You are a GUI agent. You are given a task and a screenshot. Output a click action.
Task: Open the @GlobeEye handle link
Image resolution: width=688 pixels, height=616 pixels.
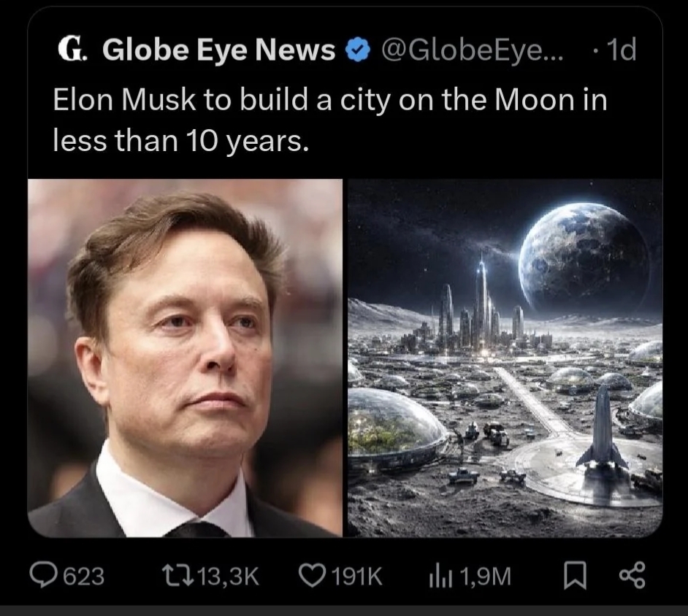click(468, 50)
